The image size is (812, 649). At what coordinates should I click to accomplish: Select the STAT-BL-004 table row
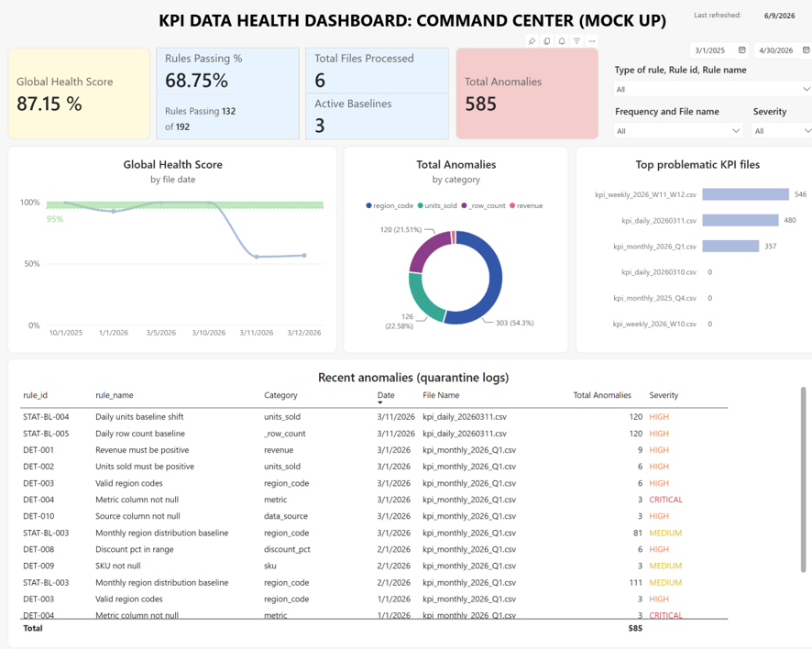tap(374, 417)
